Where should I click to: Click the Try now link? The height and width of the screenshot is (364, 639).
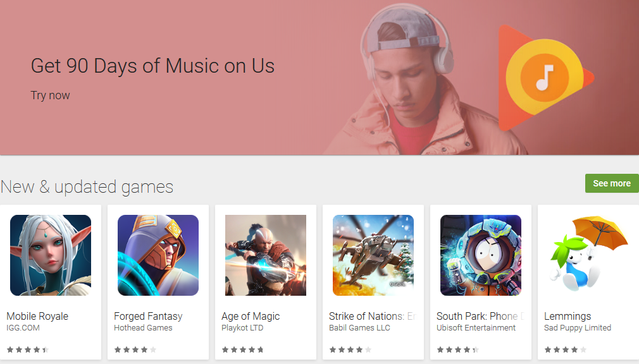[50, 95]
